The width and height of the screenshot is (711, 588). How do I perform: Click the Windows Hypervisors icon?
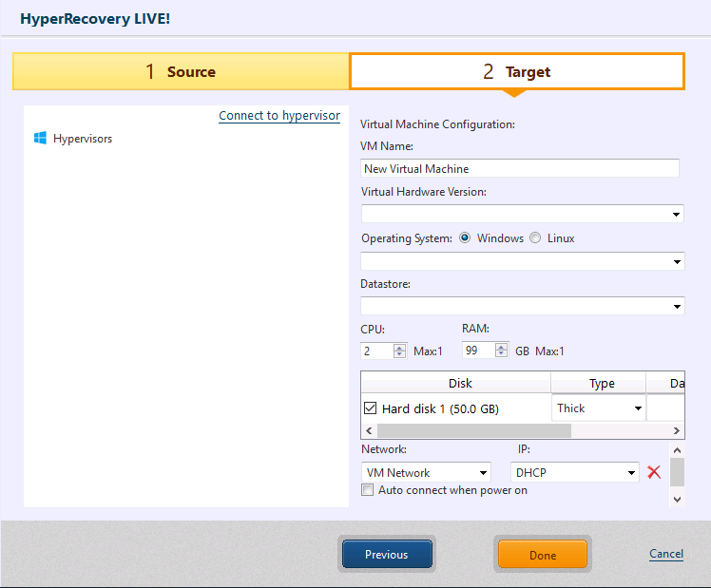pyautogui.click(x=41, y=139)
